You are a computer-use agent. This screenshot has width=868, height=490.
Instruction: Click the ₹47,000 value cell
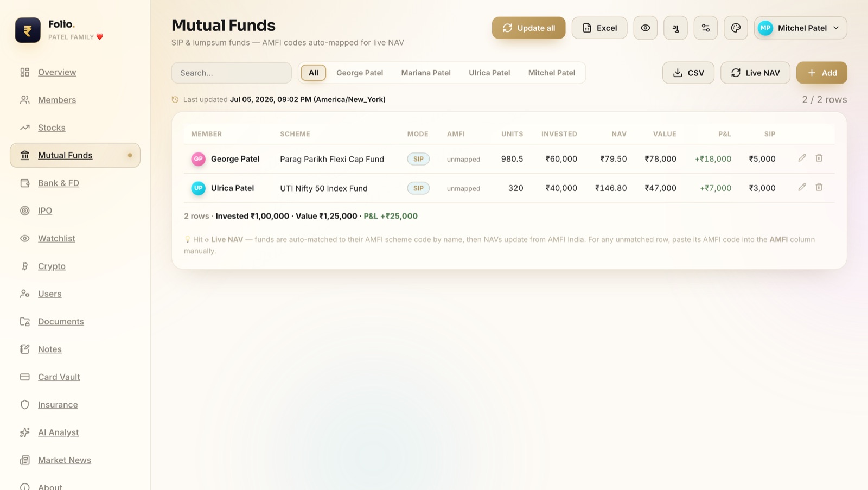pos(660,188)
